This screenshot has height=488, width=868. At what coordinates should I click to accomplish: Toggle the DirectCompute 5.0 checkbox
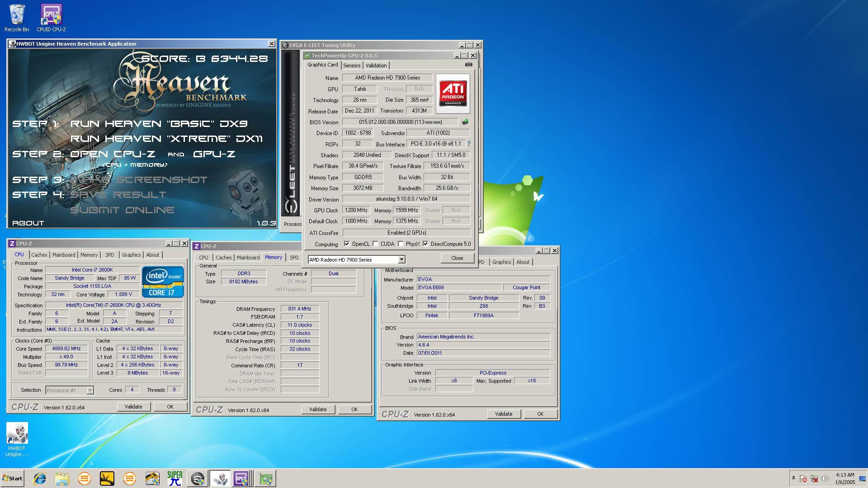pyautogui.click(x=425, y=244)
